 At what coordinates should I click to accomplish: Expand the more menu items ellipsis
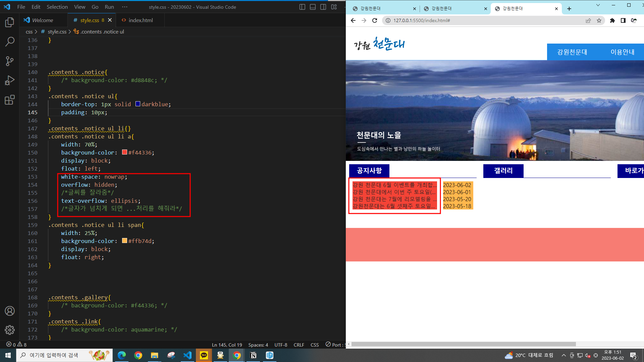(125, 7)
